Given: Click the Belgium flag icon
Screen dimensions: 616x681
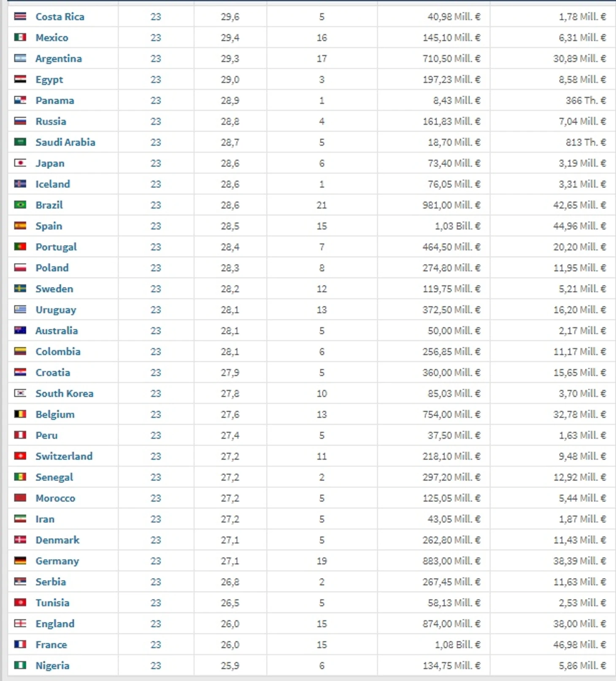Looking at the screenshot, I should [20, 414].
